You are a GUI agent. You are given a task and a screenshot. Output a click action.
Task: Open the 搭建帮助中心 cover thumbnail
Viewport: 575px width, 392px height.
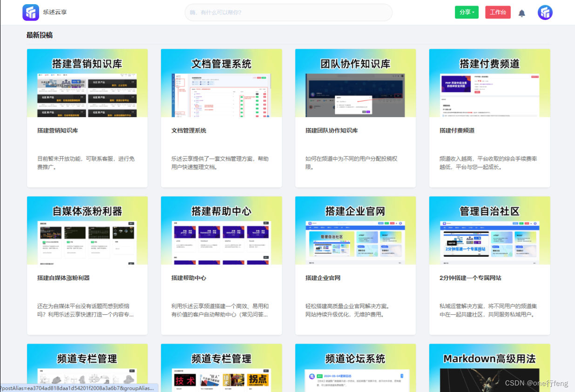click(222, 230)
